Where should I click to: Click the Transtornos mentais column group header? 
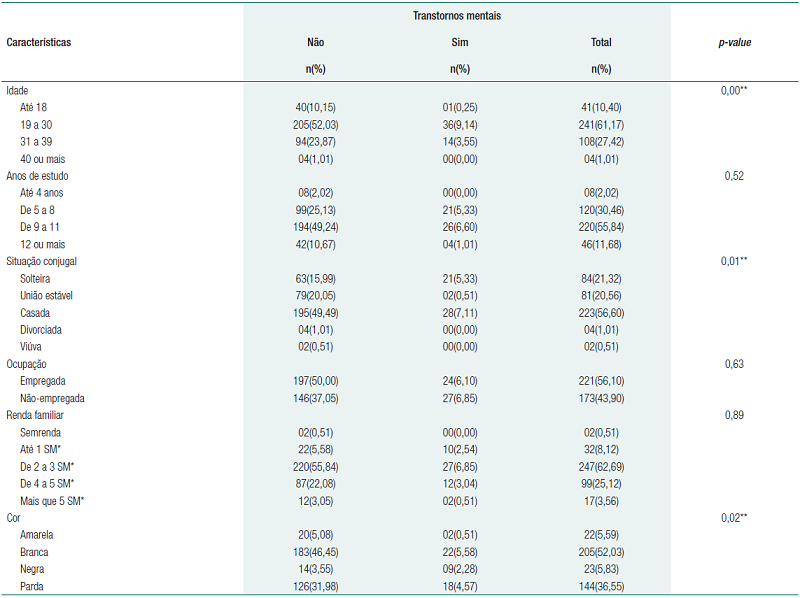[x=455, y=17]
